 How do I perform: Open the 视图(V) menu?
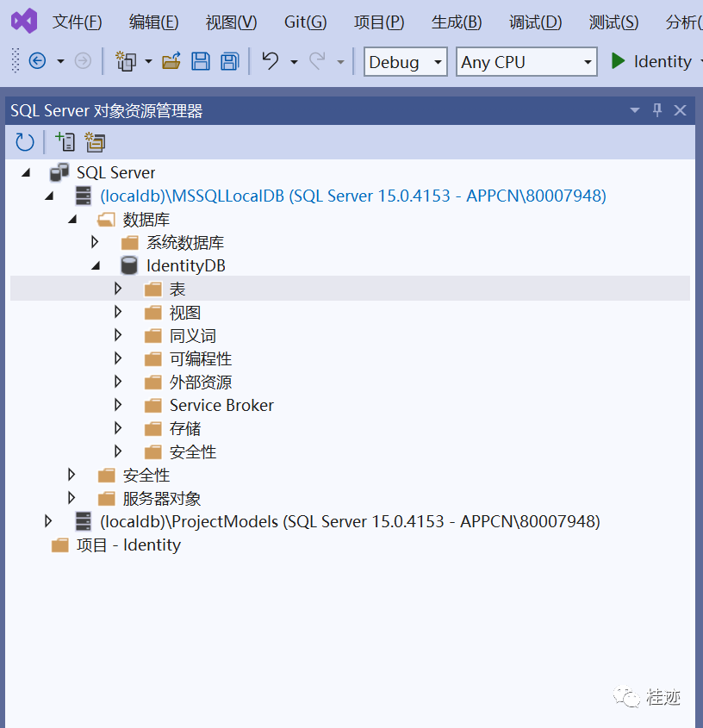tap(231, 22)
